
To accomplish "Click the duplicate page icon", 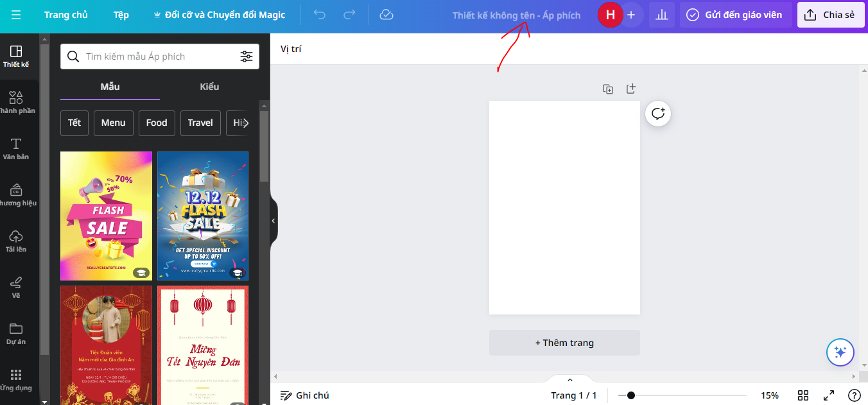I will tap(608, 89).
